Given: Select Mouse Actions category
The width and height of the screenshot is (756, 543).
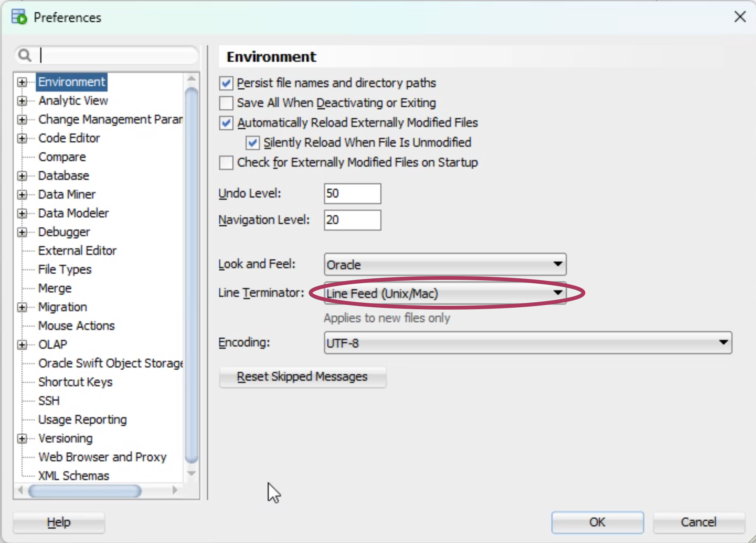Looking at the screenshot, I should pyautogui.click(x=77, y=326).
